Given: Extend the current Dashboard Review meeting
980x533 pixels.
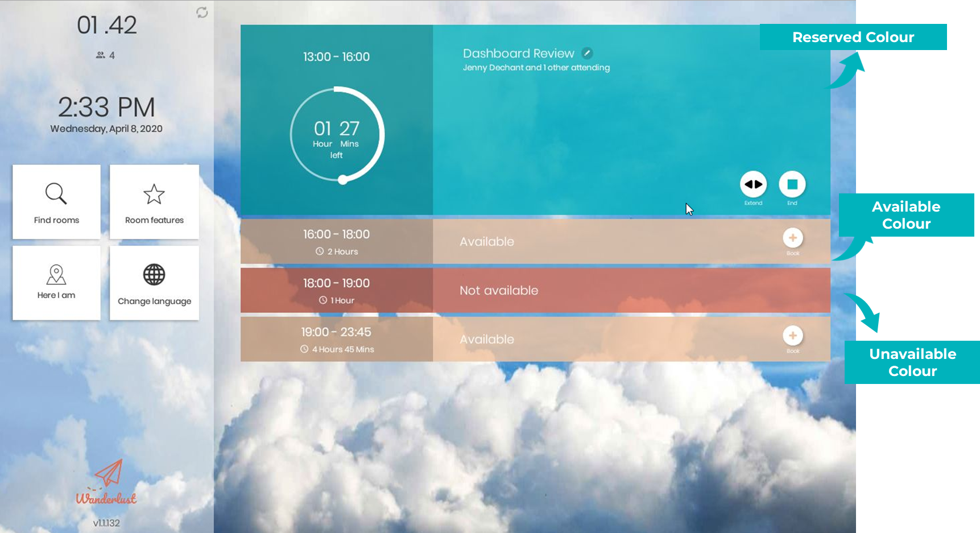Looking at the screenshot, I should 753,184.
